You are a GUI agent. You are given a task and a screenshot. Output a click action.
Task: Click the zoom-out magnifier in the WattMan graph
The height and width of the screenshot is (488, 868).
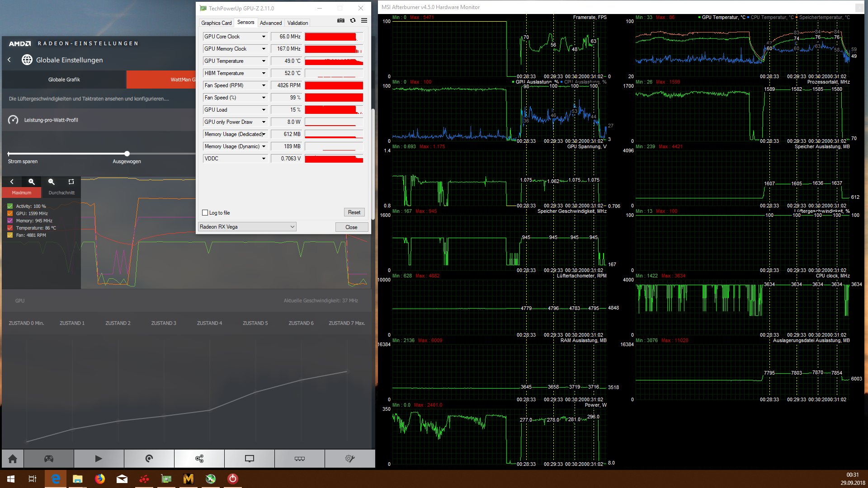[x=51, y=182]
